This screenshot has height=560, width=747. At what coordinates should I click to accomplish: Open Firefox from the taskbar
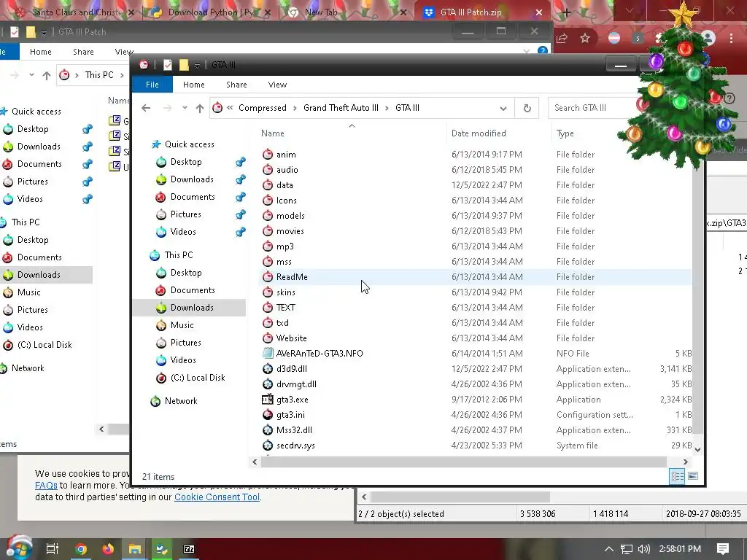tap(108, 549)
